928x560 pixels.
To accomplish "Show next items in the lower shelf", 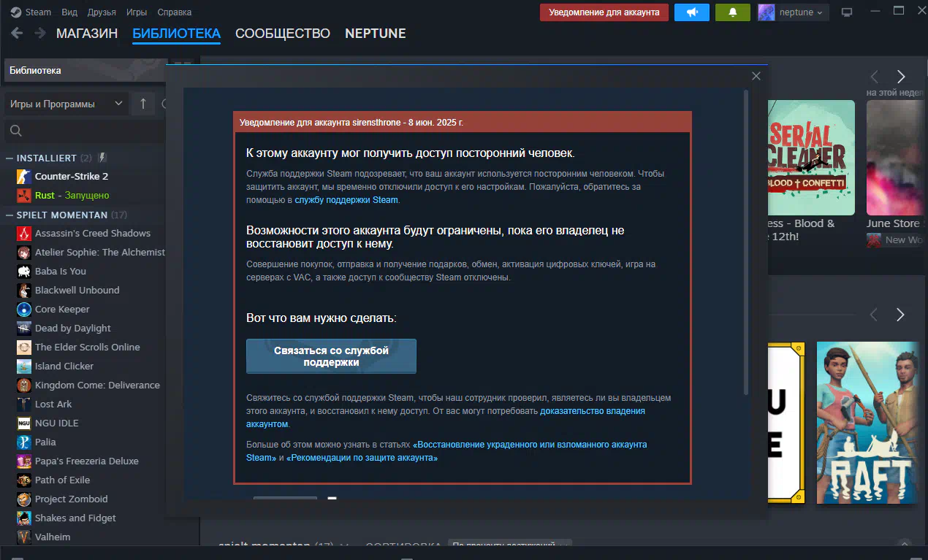I will click(900, 315).
